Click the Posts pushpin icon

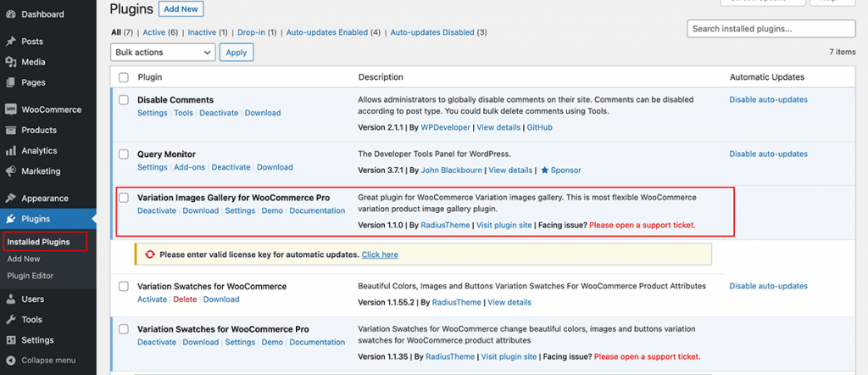coord(10,42)
